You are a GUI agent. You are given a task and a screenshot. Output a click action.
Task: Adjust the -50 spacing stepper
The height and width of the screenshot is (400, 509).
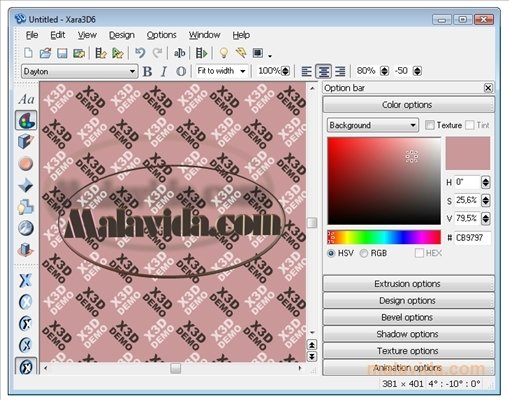tap(417, 71)
